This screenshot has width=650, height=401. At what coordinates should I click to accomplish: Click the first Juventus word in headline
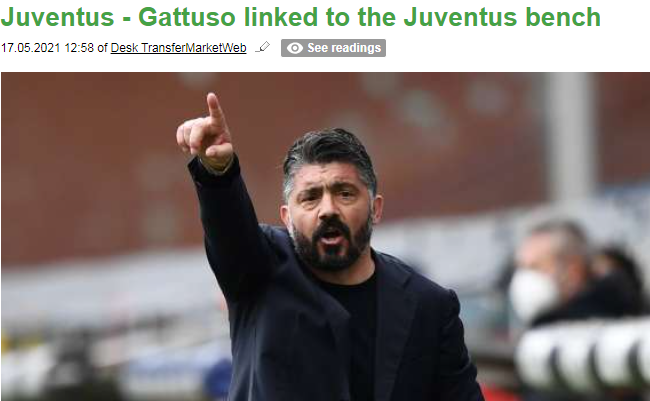click(57, 17)
